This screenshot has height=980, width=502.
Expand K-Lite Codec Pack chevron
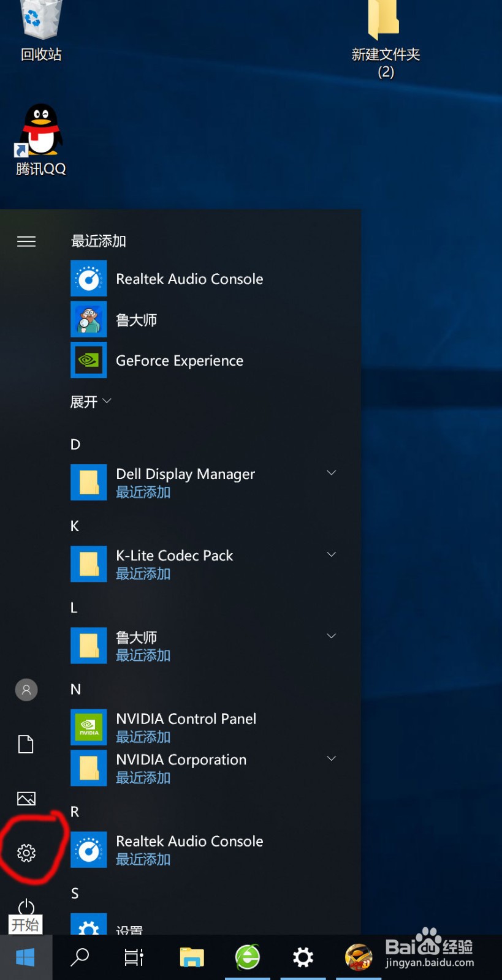point(332,554)
